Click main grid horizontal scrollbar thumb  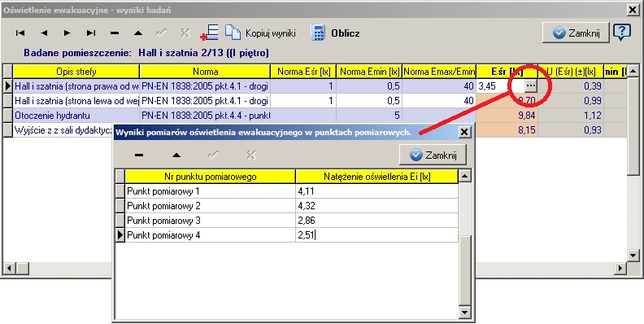click(x=23, y=269)
